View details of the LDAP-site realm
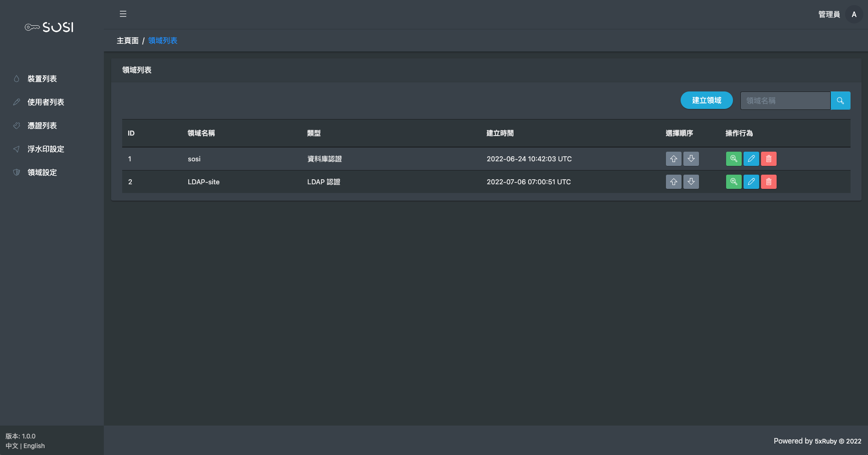The height and width of the screenshot is (455, 868). [x=733, y=182]
